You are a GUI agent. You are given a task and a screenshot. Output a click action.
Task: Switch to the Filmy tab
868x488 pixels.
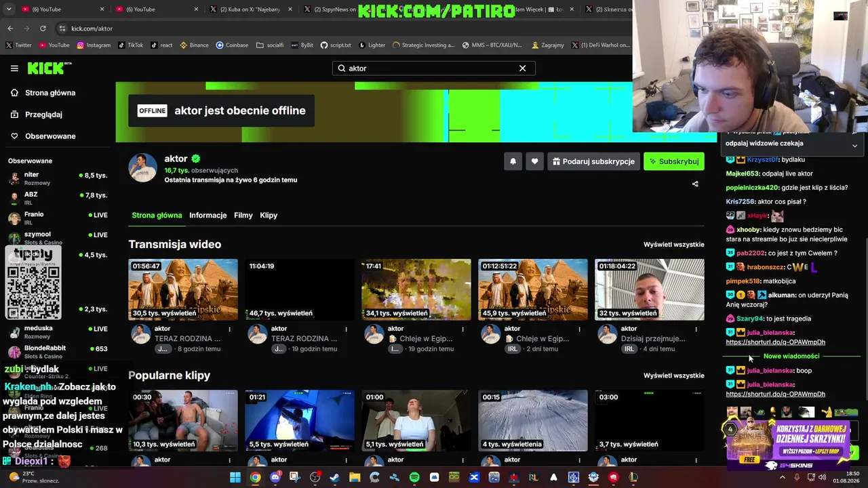click(243, 216)
